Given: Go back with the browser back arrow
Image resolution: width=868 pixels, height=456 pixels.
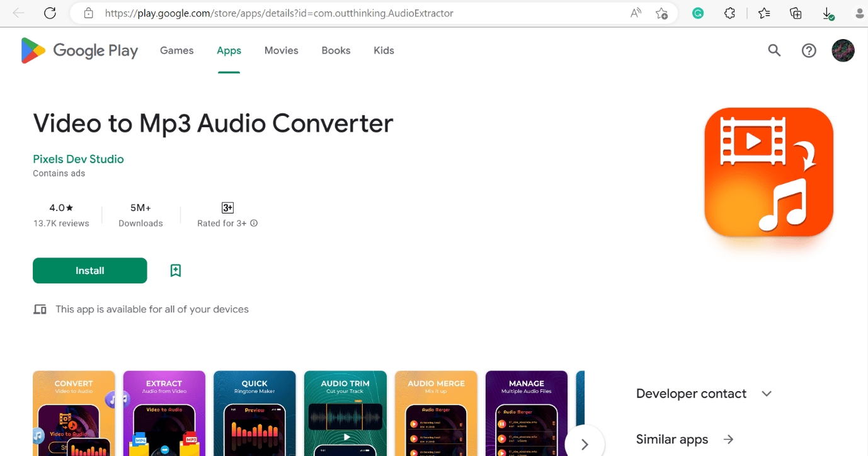Looking at the screenshot, I should (x=19, y=13).
